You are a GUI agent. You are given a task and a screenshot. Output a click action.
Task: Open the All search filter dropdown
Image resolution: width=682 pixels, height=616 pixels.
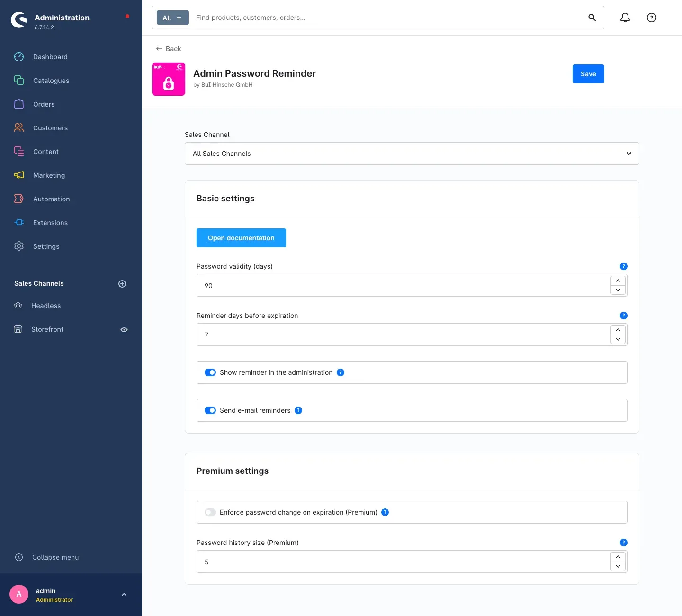[x=172, y=18]
